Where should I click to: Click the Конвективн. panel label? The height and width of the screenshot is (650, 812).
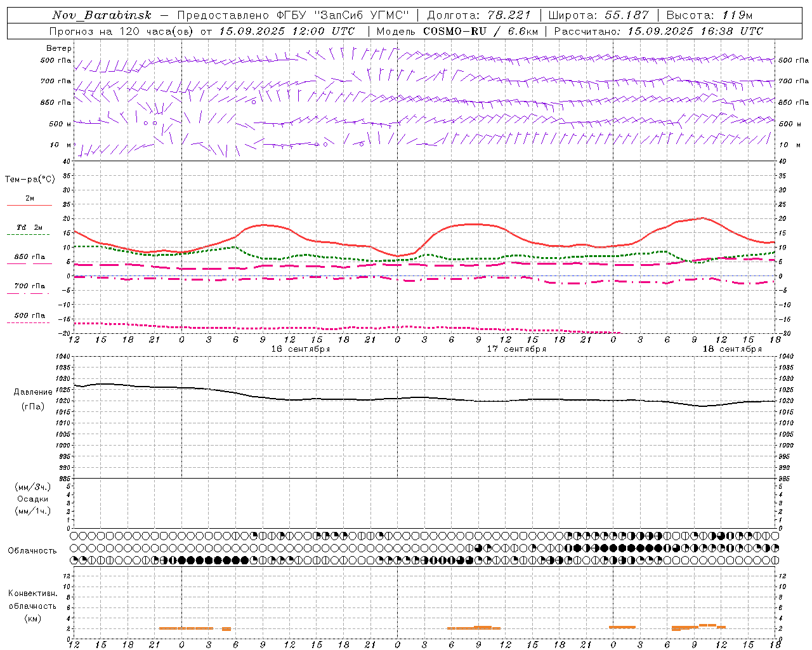pyautogui.click(x=32, y=594)
